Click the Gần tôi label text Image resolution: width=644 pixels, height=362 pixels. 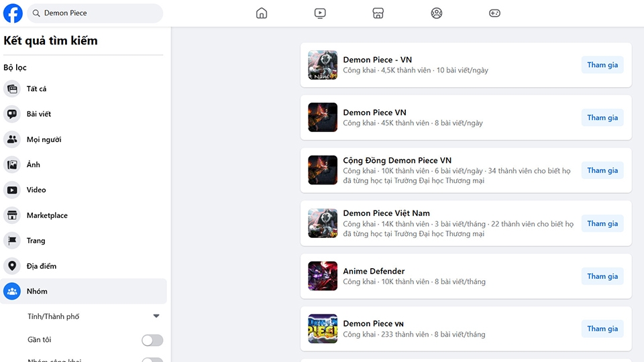(40, 340)
